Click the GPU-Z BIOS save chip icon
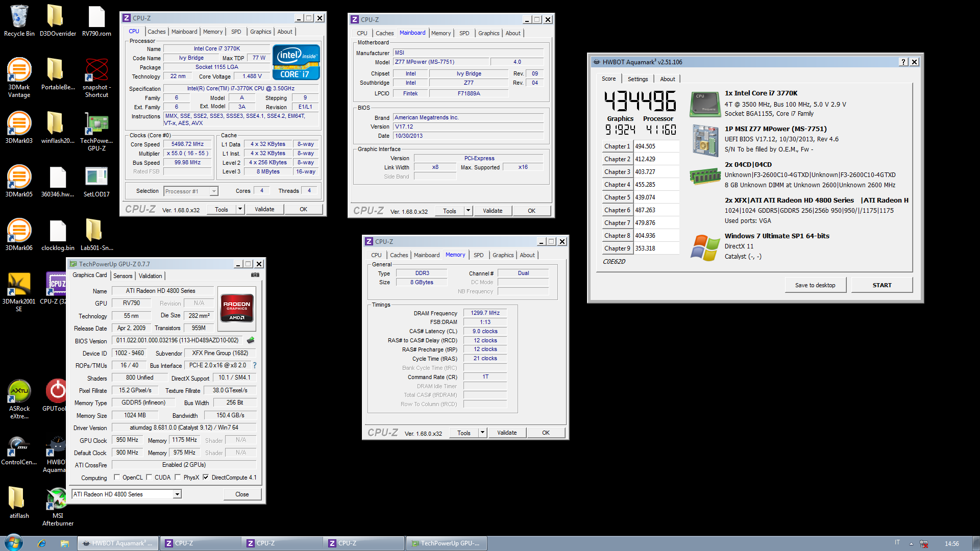 [x=251, y=340]
